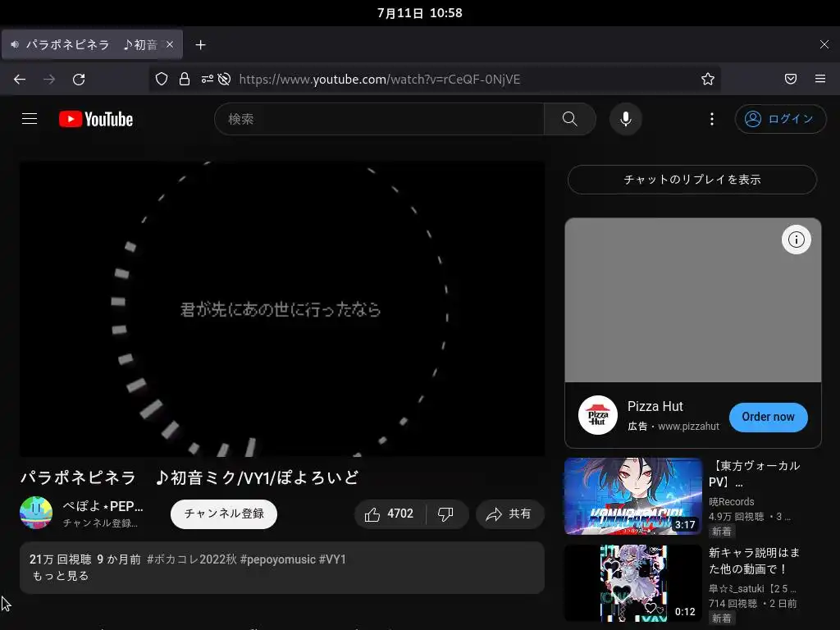Screen dimensions: 840x630
Task: Focus the 検索 search field
Action: pyautogui.click(x=379, y=119)
